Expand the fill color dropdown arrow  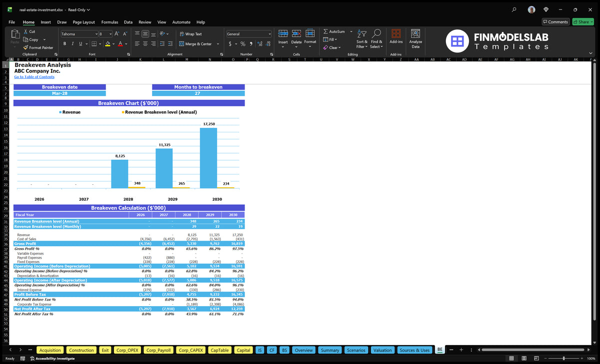114,44
